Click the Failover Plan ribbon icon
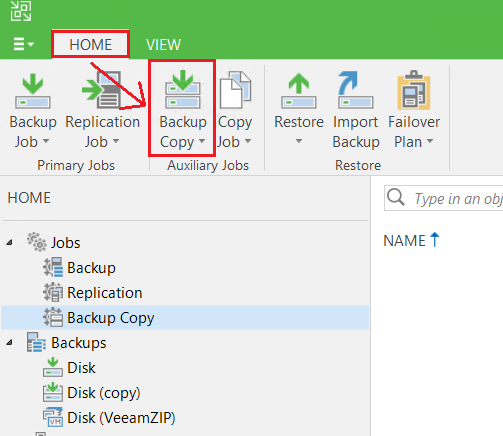Image resolution: width=503 pixels, height=436 pixels. coord(414,90)
